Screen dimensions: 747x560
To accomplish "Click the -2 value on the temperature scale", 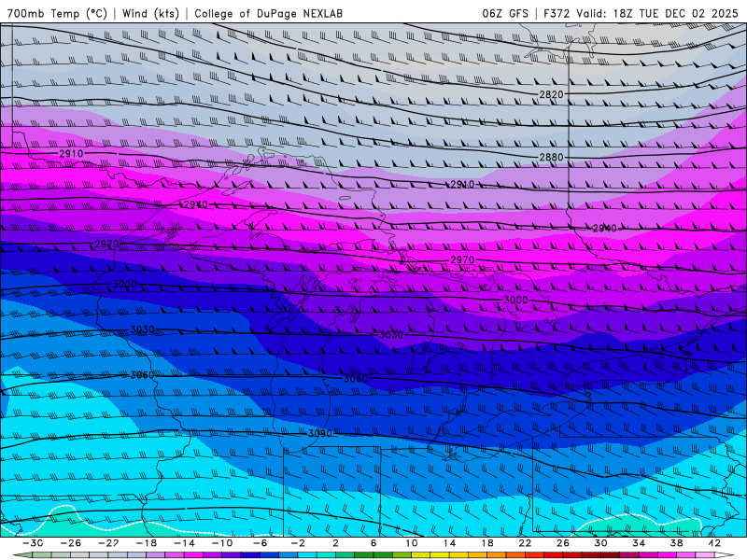I will pos(298,543).
